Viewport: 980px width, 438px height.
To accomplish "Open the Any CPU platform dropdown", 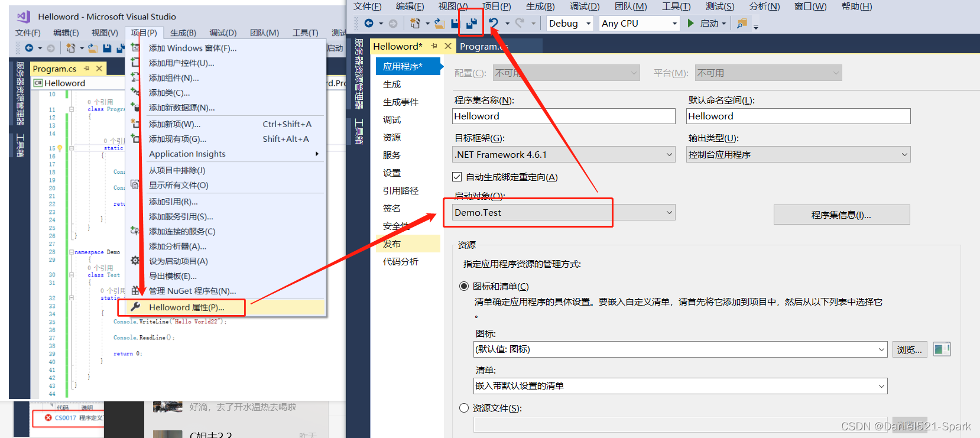I will (640, 23).
